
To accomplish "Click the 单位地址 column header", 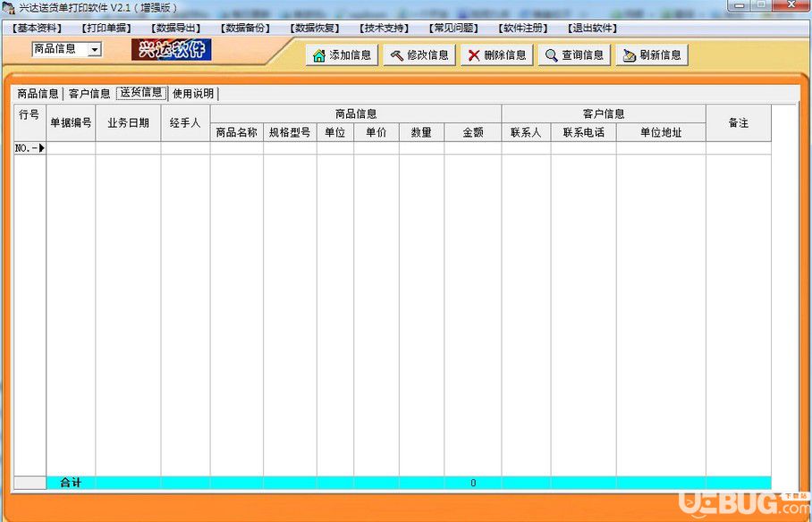I will 661,132.
